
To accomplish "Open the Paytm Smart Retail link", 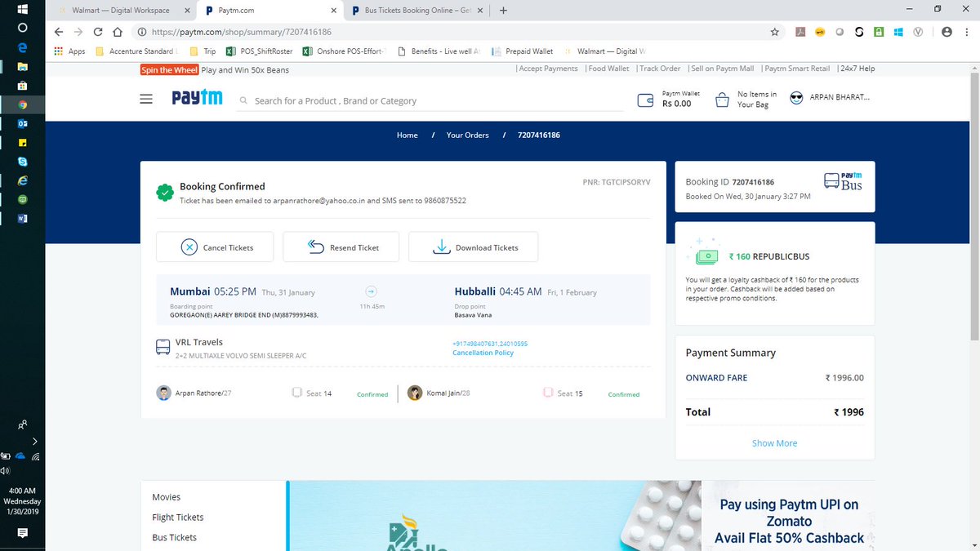I will coord(797,69).
